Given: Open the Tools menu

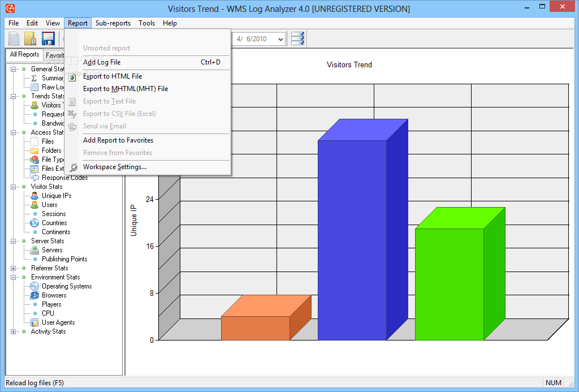Looking at the screenshot, I should tap(146, 23).
